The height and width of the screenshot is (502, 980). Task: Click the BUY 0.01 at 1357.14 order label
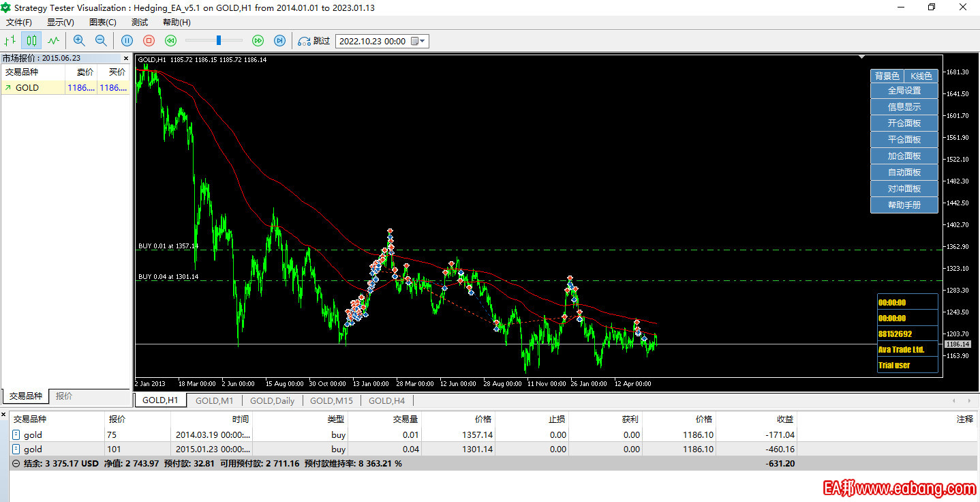[x=168, y=246]
